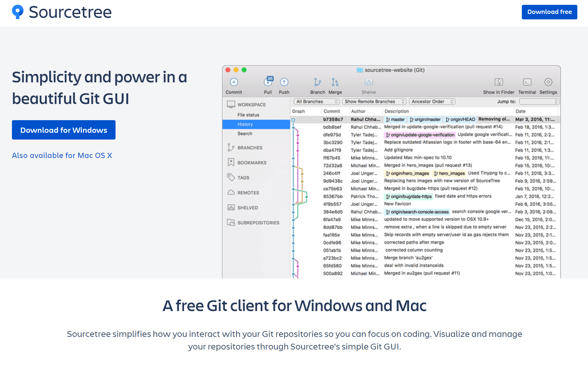Viewport: 588px width, 365px height.
Task: Click the Subrepositories folder icon
Action: 231,222
